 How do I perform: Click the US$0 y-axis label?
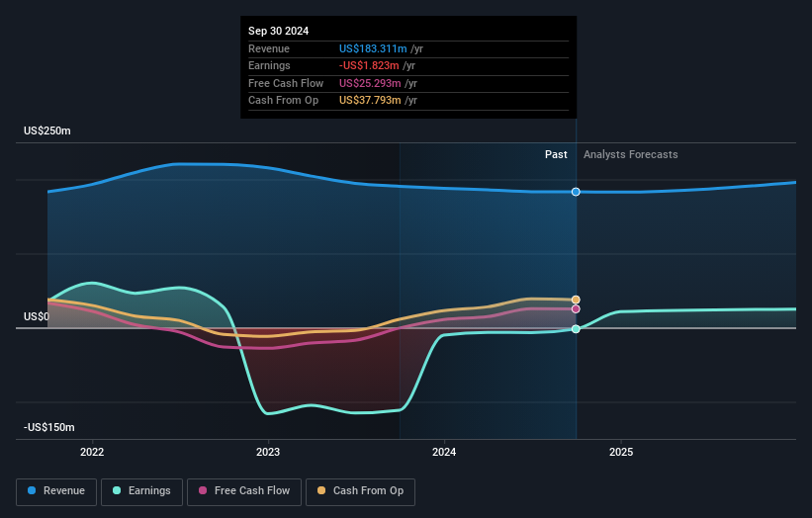point(37,316)
